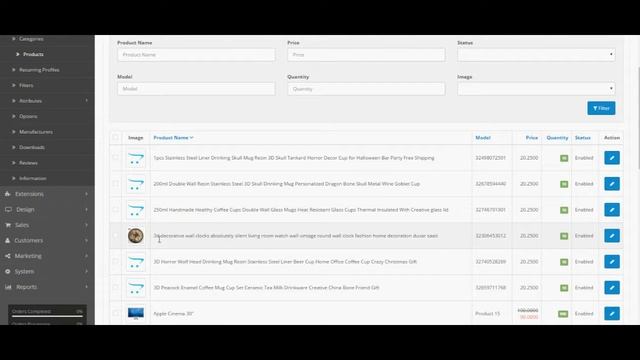
Task: Click the Reports chart icon
Action: 8,287
